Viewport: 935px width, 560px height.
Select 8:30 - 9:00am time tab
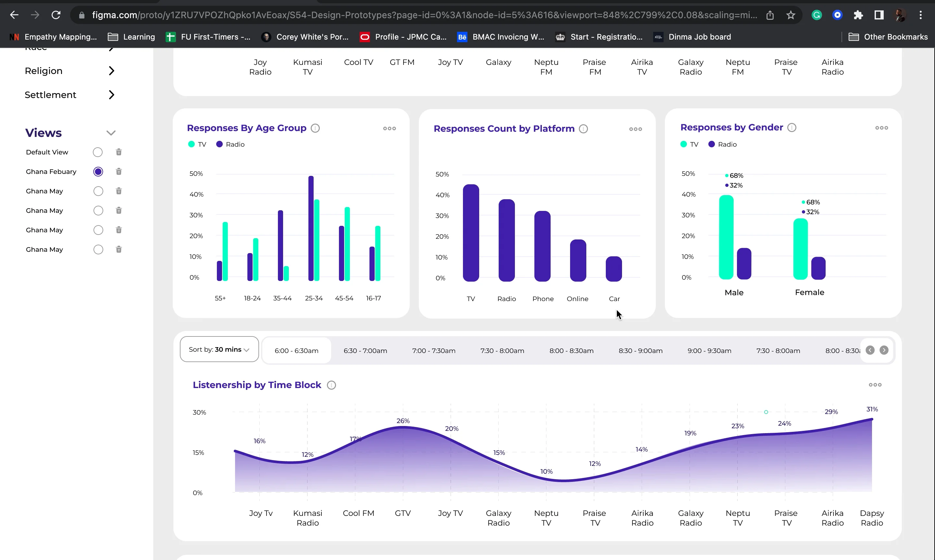coord(640,350)
